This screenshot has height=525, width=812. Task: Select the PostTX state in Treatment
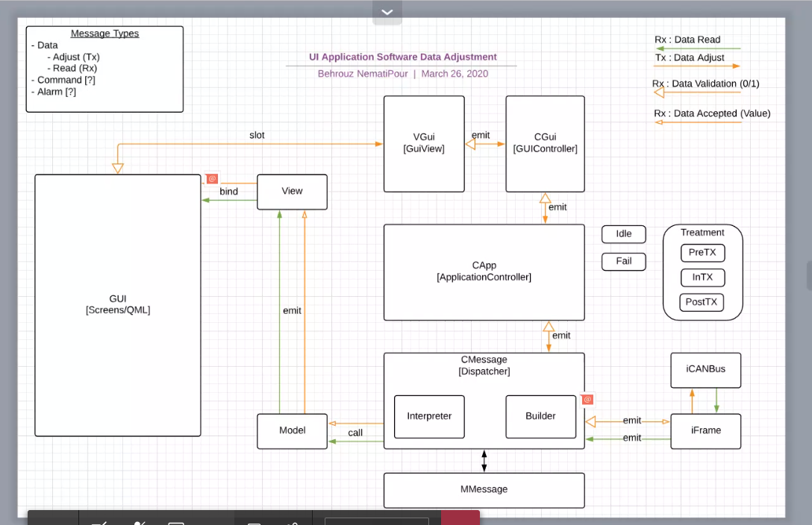click(x=702, y=303)
